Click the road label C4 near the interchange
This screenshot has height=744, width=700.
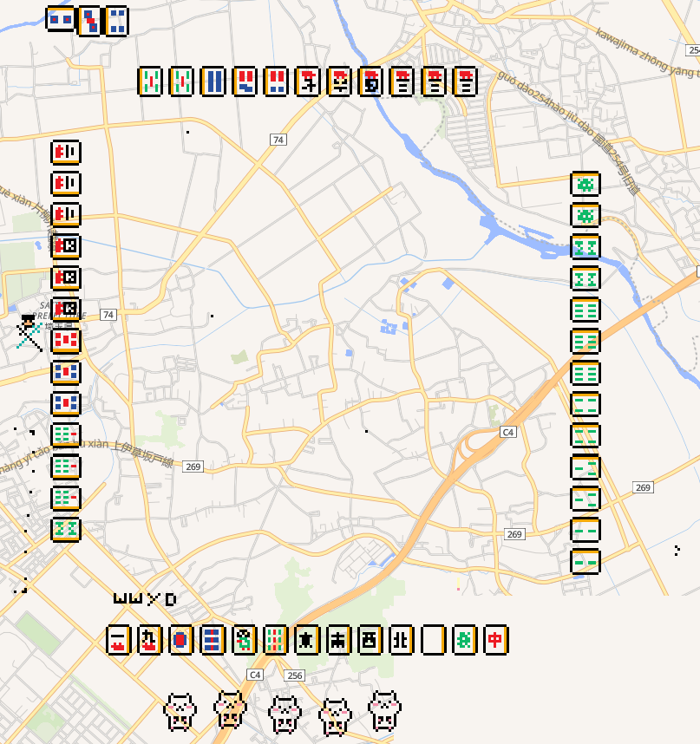click(x=507, y=432)
